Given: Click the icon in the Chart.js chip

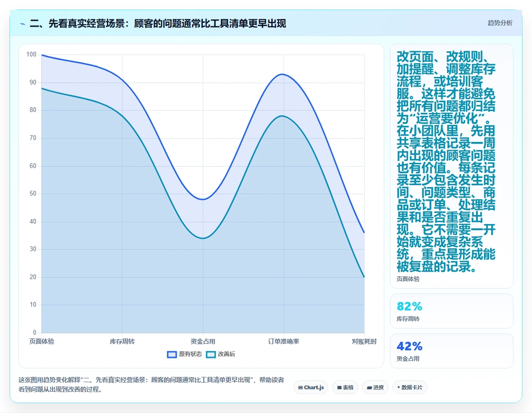Looking at the screenshot, I should click(300, 387).
